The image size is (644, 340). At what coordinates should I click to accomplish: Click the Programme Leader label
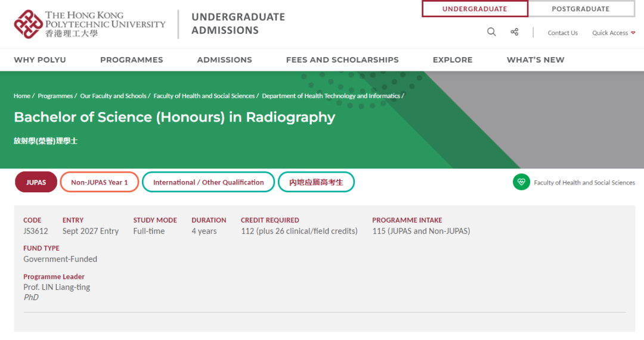[x=54, y=276]
